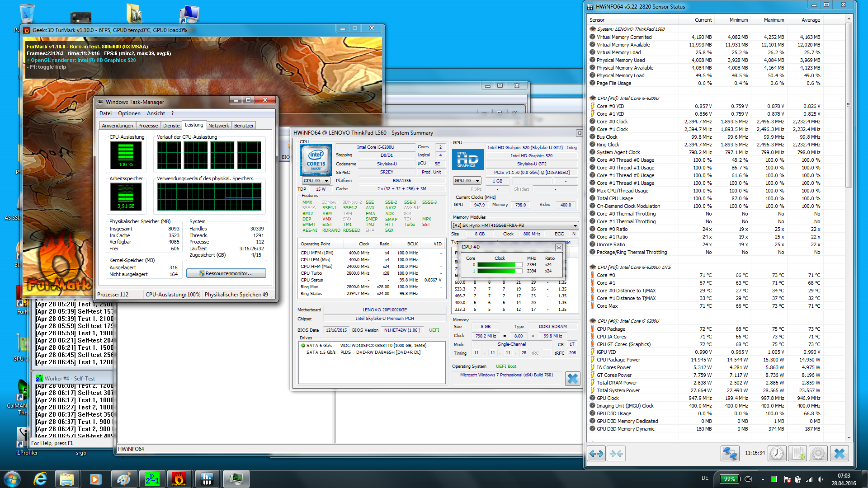This screenshot has height=488, width=868.
Task: Click the collapse columns arrows button
Action: pyautogui.click(x=616, y=453)
